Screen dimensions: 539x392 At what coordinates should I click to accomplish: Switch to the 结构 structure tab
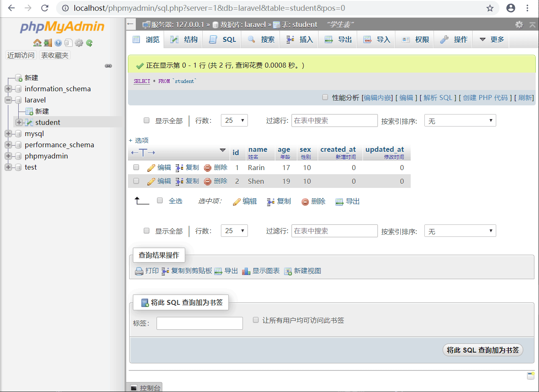[185, 40]
